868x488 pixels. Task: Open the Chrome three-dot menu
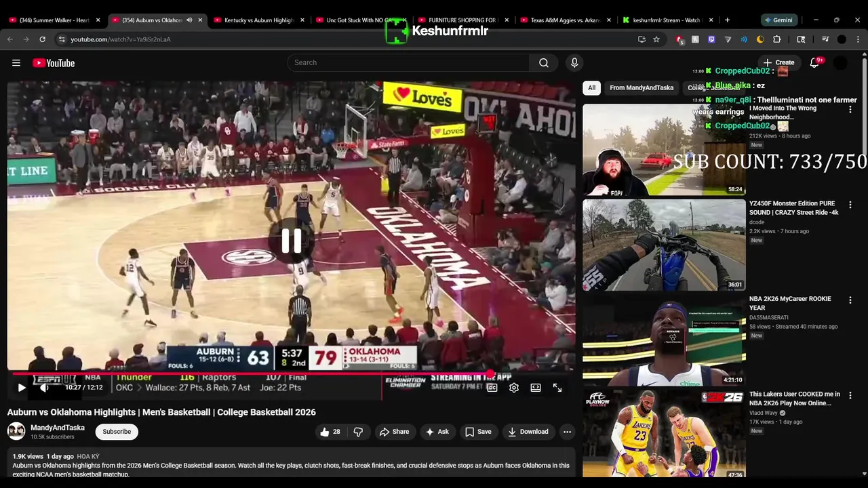pyautogui.click(x=858, y=39)
